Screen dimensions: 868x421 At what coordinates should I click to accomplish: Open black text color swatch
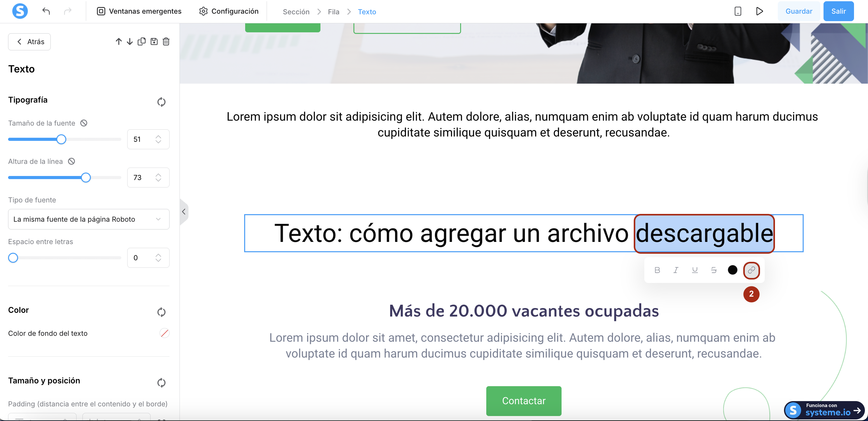[732, 270]
